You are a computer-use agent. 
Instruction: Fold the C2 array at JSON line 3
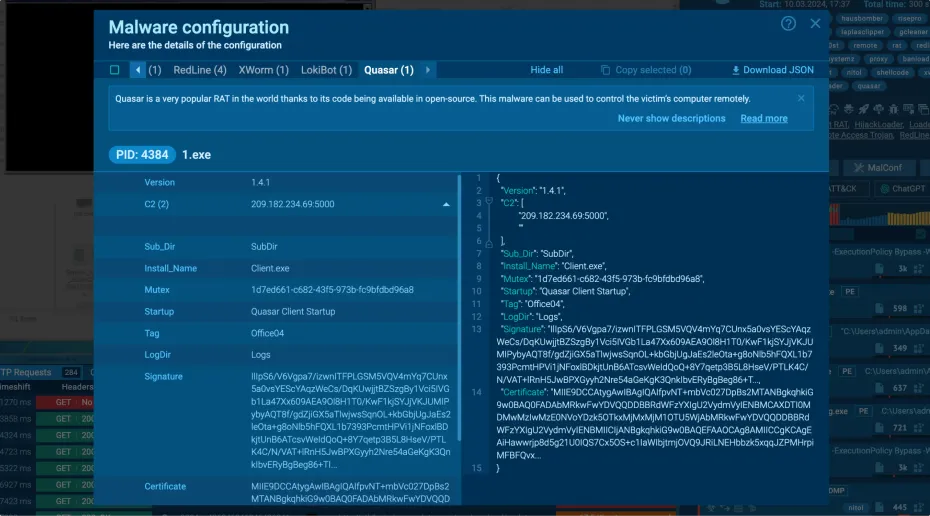click(x=489, y=202)
